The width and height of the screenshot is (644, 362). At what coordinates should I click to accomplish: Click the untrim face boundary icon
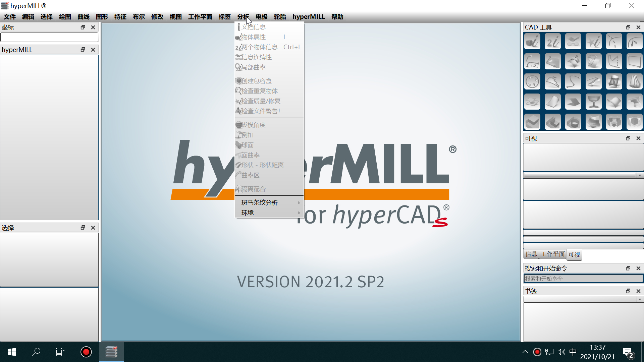coord(594,62)
